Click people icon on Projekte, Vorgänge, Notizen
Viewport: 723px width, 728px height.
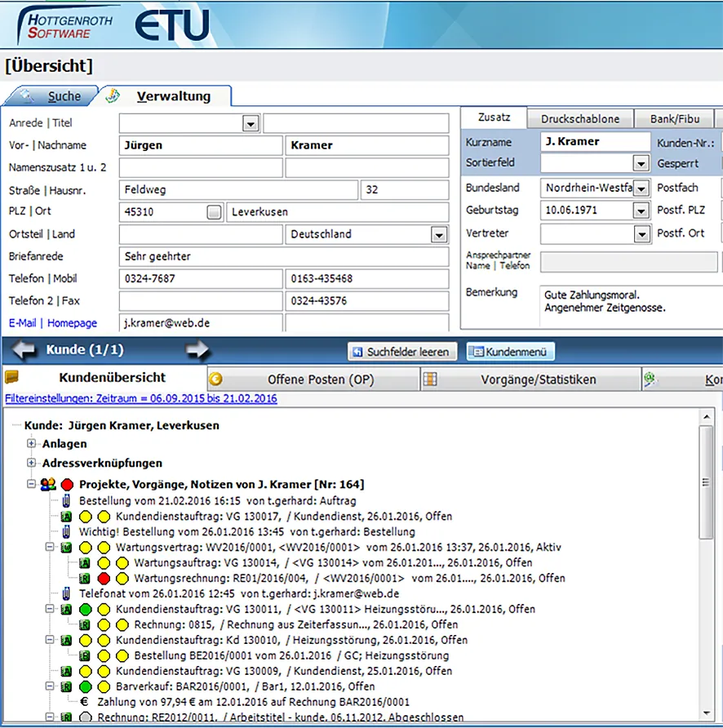click(x=47, y=484)
